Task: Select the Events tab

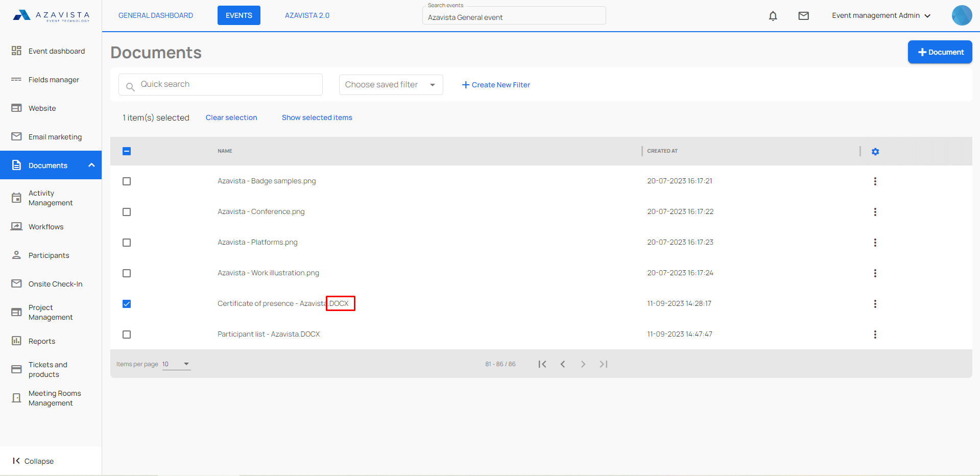Action: click(x=239, y=15)
